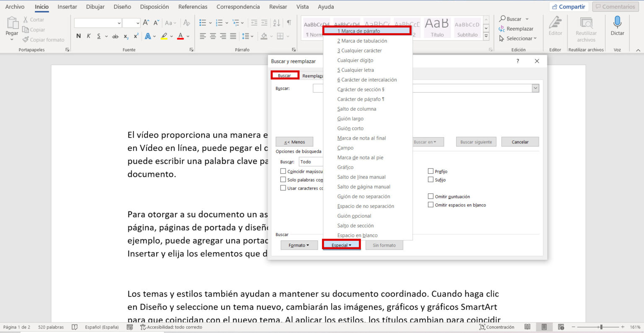Clear all formatting icon
The height and width of the screenshot is (333, 644).
point(187,23)
